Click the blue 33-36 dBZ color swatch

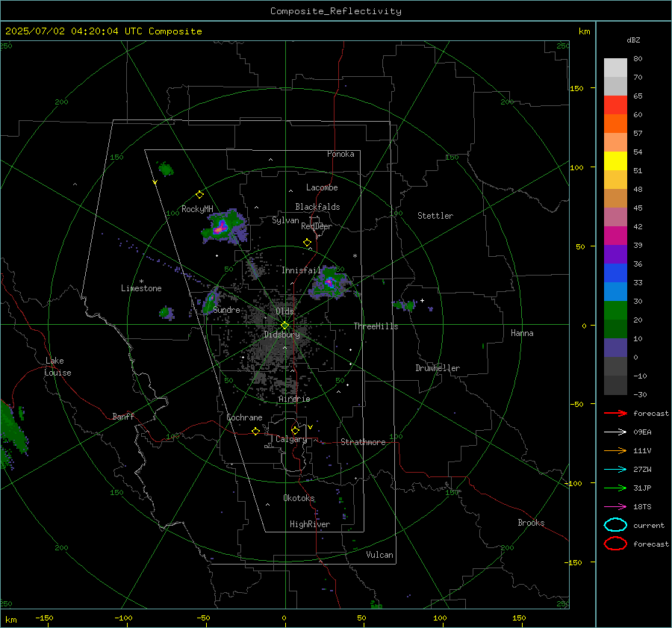615,273
